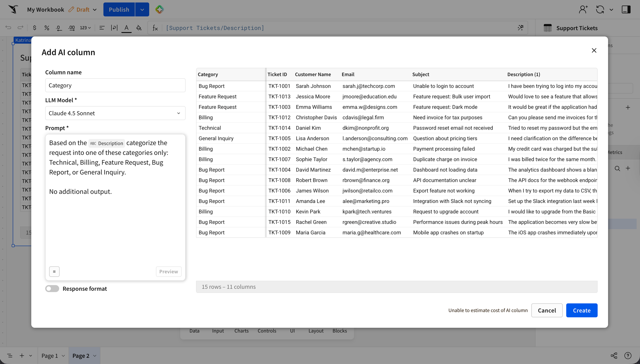Select the Layout tab in element bar
The height and width of the screenshot is (364, 640).
(316, 331)
